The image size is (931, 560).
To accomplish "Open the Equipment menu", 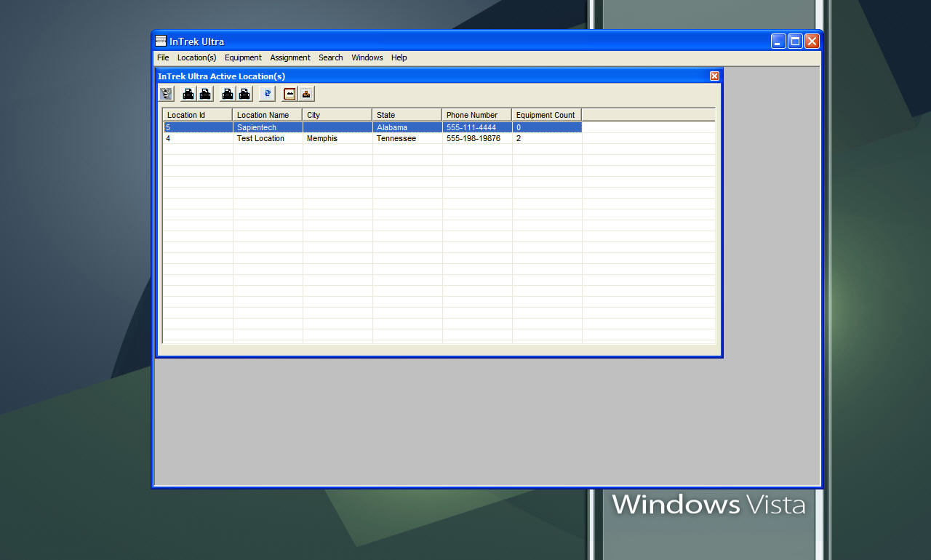I will click(243, 57).
